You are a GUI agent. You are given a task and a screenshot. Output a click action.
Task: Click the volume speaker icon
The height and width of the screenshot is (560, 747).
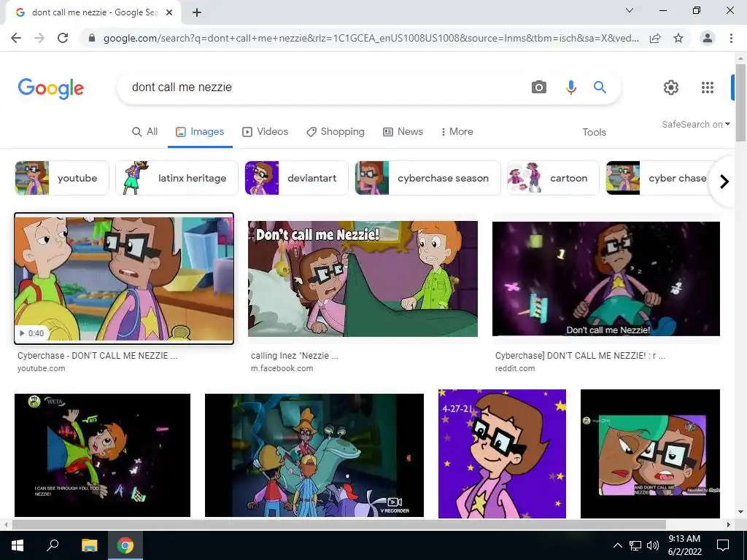click(x=653, y=545)
